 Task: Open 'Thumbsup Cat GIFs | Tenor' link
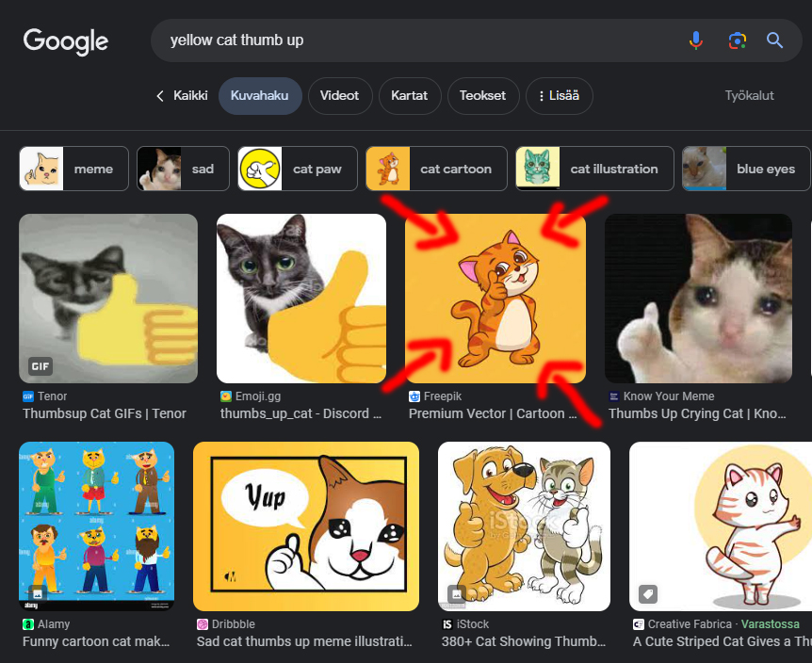click(105, 413)
